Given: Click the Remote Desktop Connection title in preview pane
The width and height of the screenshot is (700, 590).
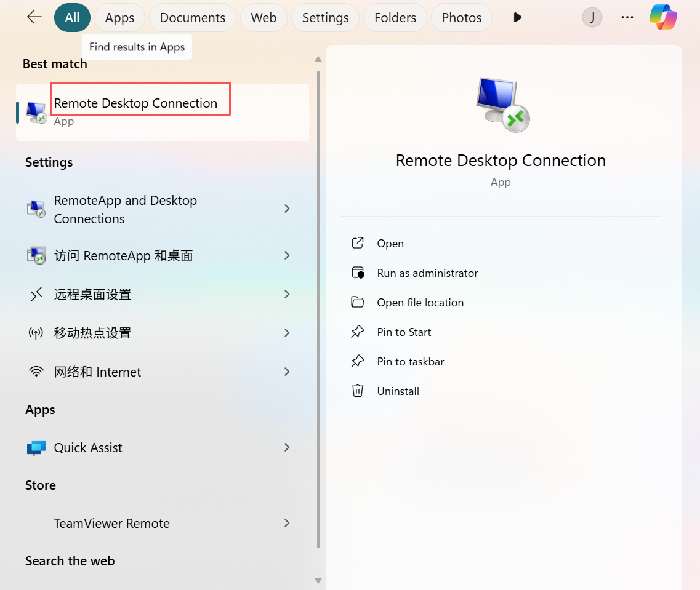Looking at the screenshot, I should click(x=501, y=161).
